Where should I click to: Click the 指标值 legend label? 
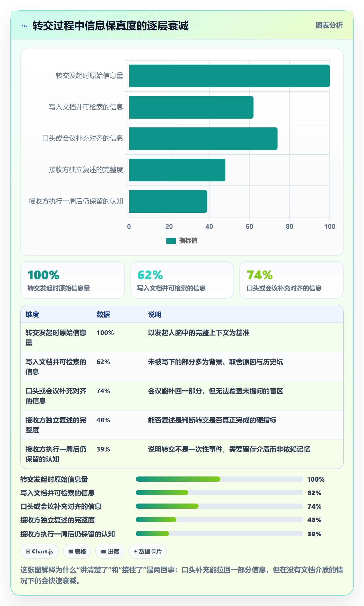tap(188, 241)
